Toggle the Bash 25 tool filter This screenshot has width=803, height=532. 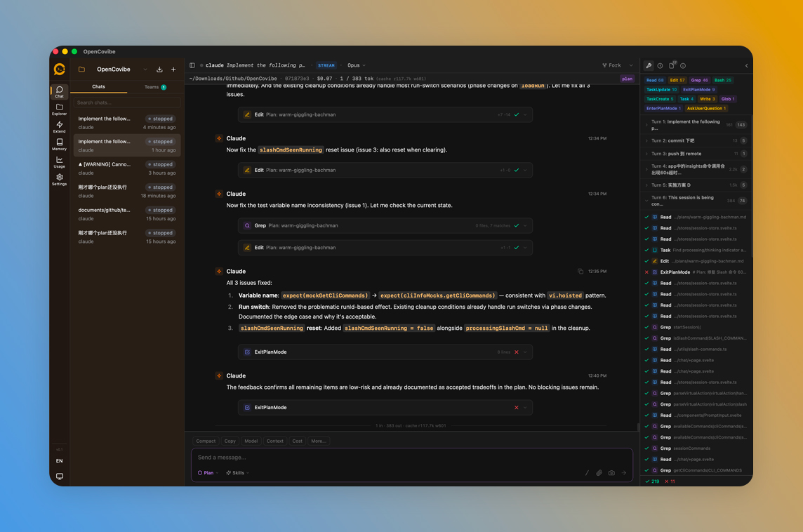click(x=723, y=80)
